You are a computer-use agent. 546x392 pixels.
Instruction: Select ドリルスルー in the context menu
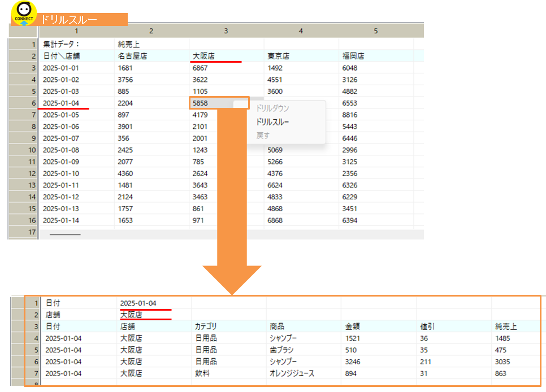pos(272,122)
